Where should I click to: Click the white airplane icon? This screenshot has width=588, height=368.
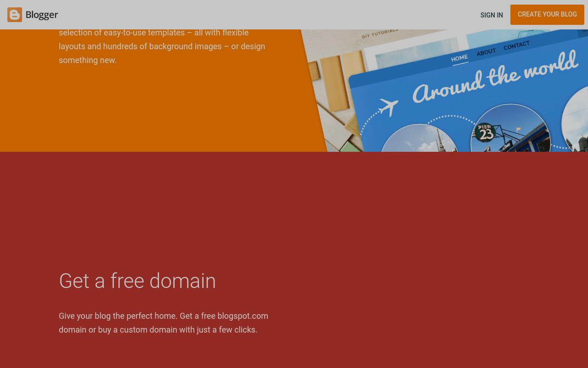click(x=388, y=108)
